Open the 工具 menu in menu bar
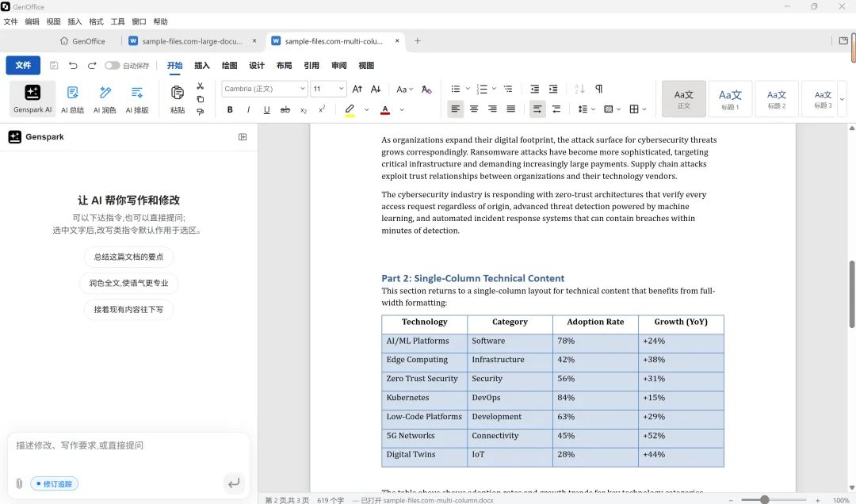856x504 pixels. [117, 22]
